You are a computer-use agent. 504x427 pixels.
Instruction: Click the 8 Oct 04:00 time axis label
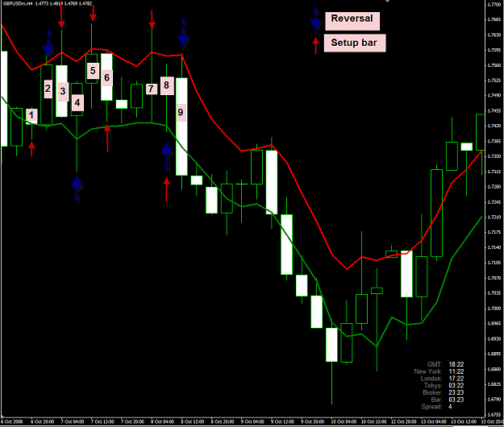coord(162,421)
